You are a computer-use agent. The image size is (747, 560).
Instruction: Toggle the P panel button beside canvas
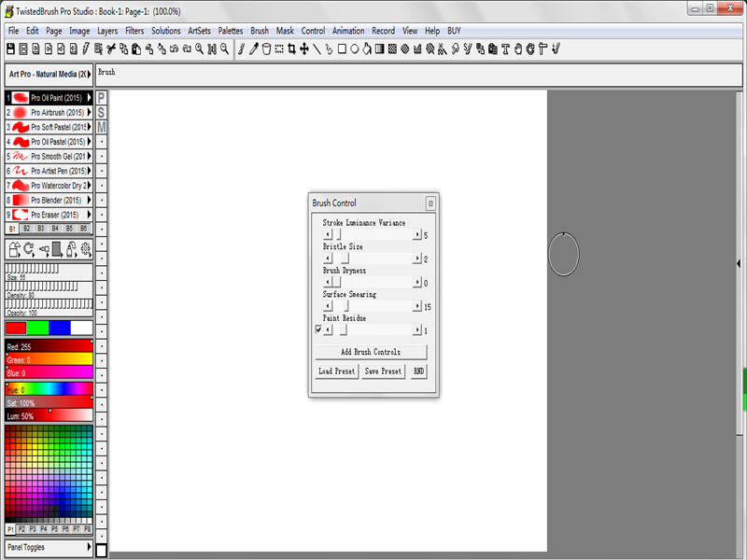(x=101, y=98)
